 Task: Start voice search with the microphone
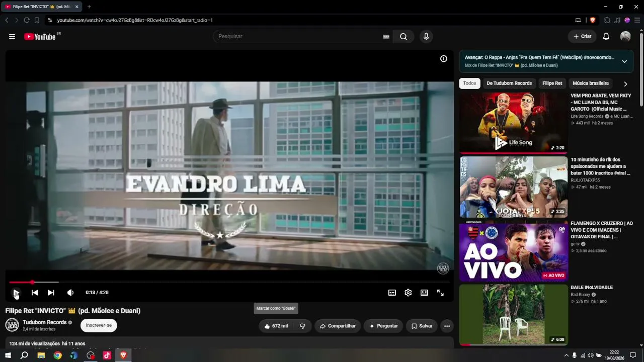coord(426,37)
